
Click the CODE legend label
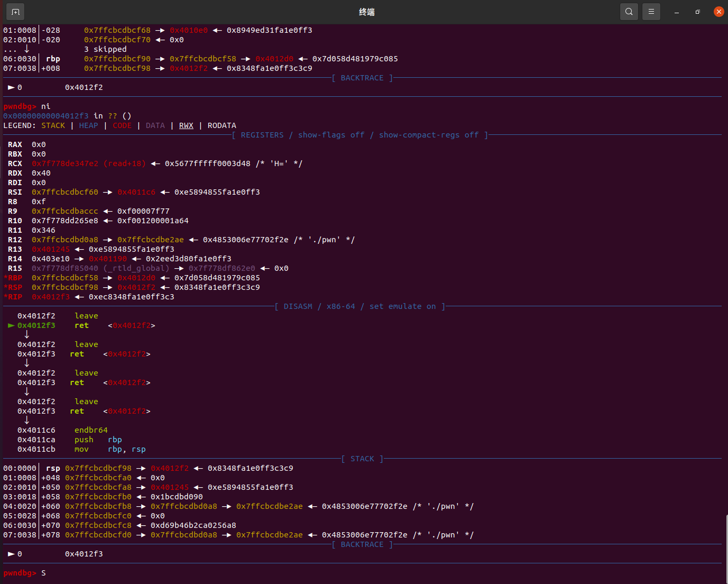[122, 125]
